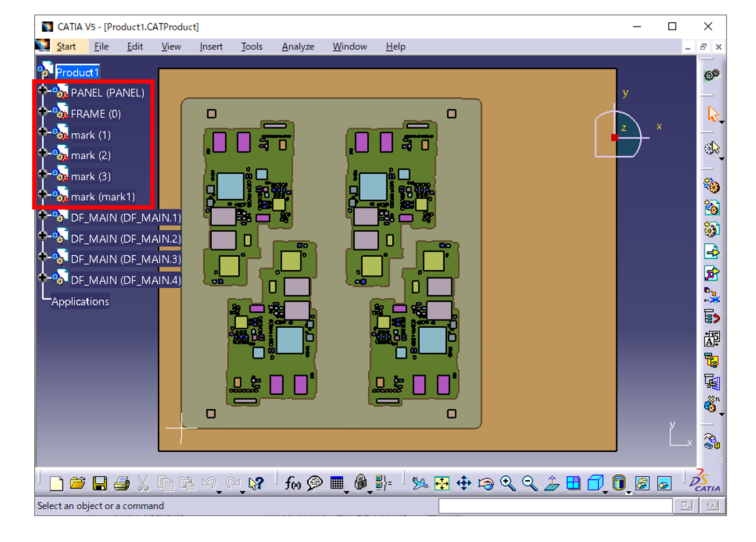This screenshot has height=542, width=756.
Task: Click the Knowledge Inspector speech bubble icon
Action: point(314,483)
